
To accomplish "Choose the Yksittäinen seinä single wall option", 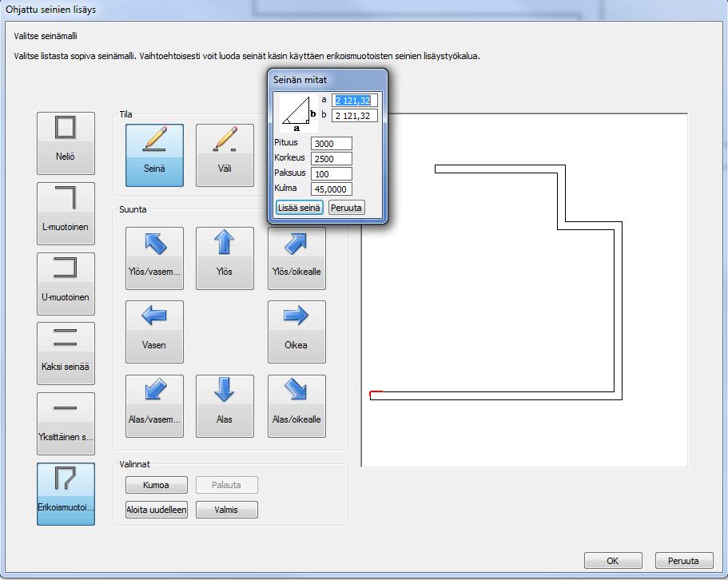I will 66,423.
